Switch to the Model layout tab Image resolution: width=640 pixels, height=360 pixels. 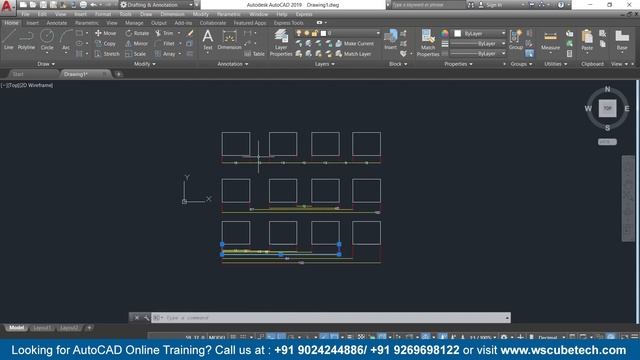click(x=16, y=327)
